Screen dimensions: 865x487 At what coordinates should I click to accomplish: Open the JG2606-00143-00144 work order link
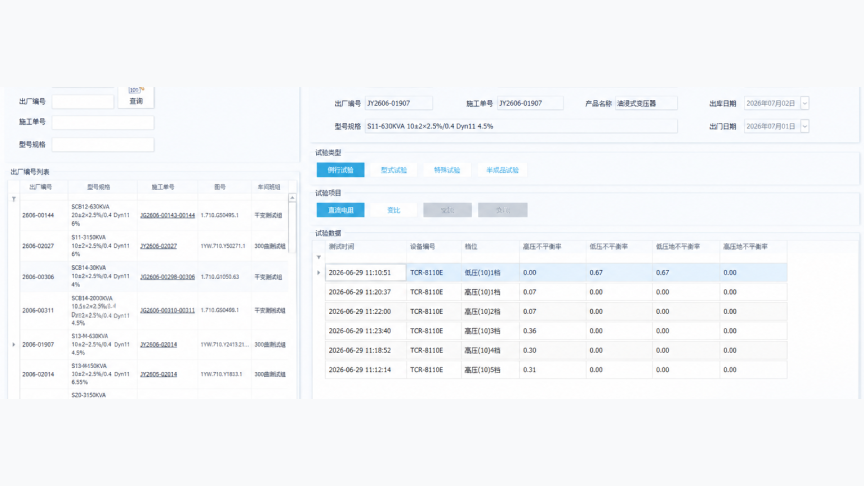[x=167, y=215]
